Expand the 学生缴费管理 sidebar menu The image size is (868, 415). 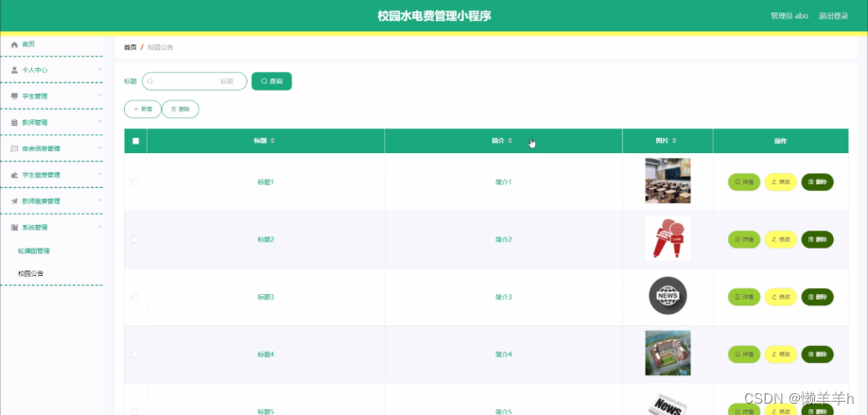coord(52,175)
